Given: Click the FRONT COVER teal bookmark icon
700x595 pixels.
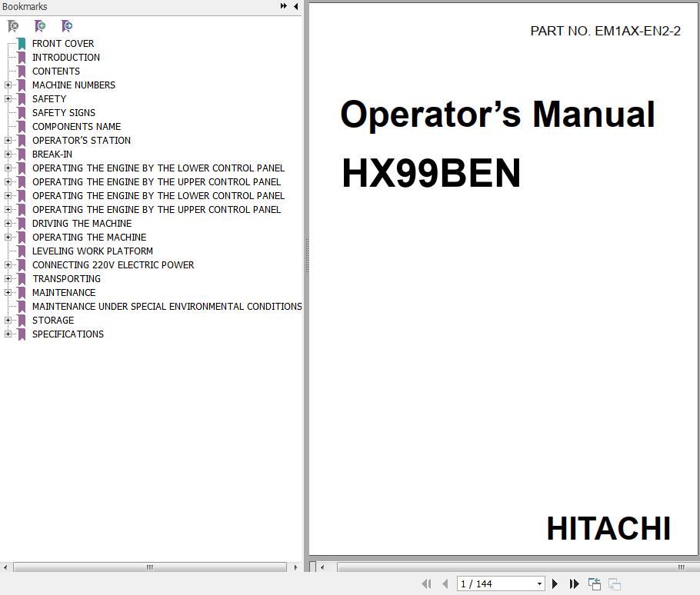Looking at the screenshot, I should (x=22, y=44).
